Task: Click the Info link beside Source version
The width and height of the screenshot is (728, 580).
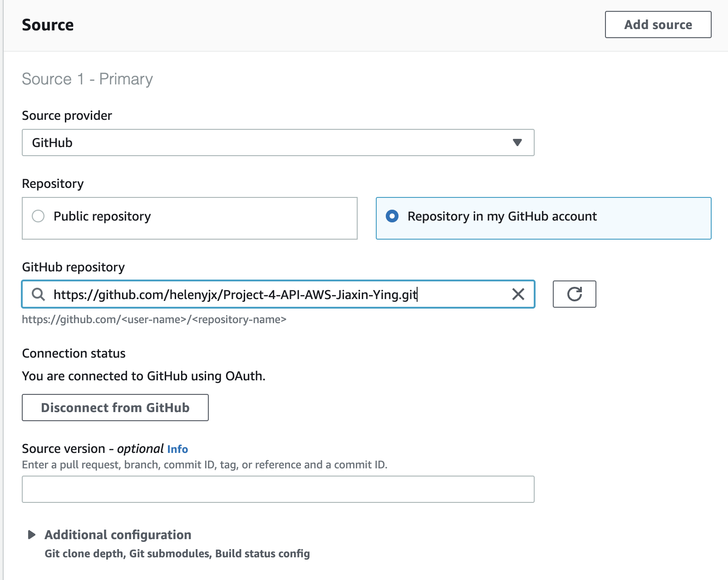Action: point(177,449)
